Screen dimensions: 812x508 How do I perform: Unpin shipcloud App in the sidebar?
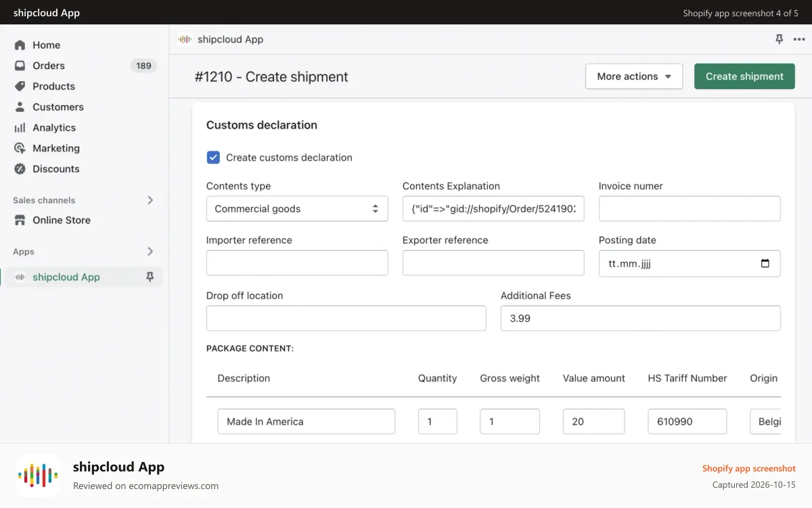pyautogui.click(x=150, y=277)
